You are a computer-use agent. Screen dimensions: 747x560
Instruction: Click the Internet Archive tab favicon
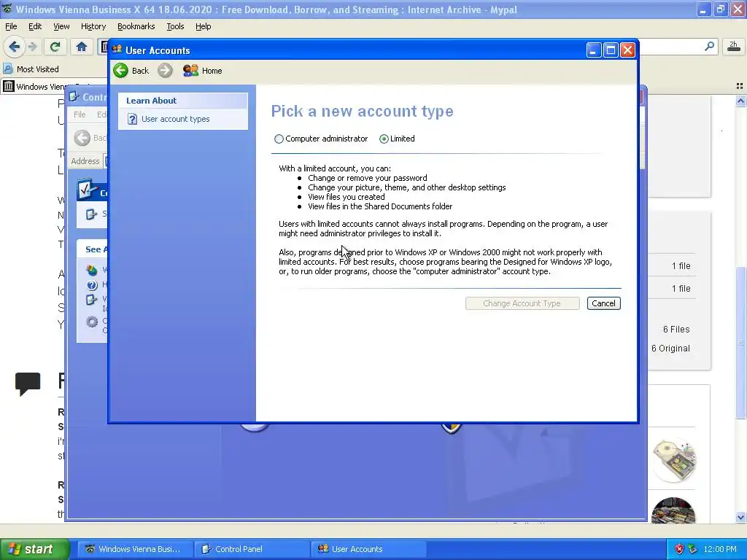coord(9,86)
